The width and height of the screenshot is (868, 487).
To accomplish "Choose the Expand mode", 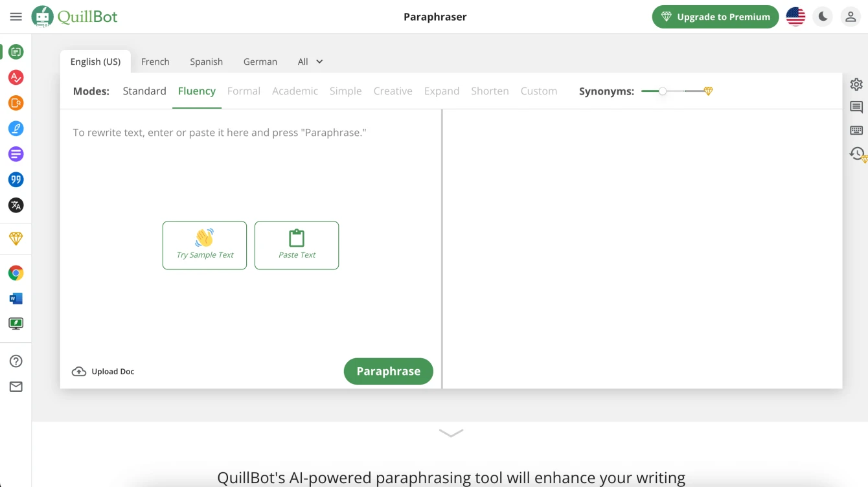I will 442,91.
